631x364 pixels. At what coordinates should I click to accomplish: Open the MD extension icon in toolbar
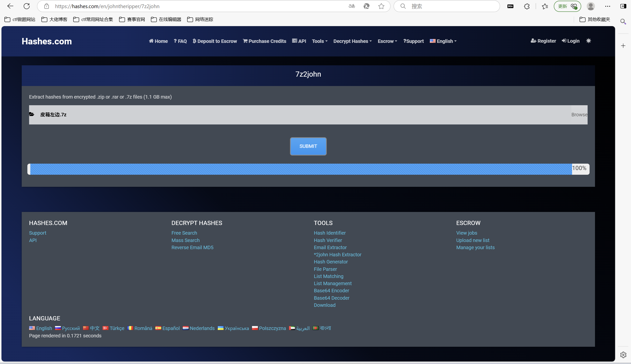click(510, 6)
